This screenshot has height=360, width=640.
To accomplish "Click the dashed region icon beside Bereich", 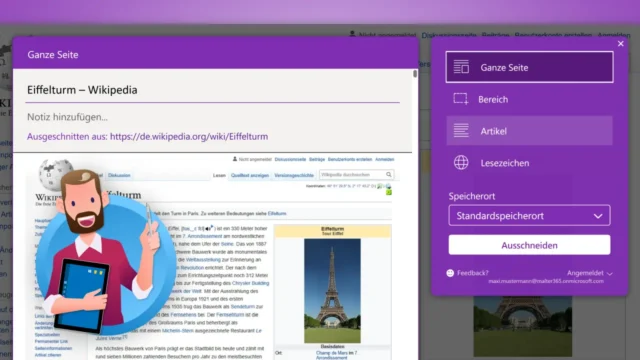I will [461, 99].
